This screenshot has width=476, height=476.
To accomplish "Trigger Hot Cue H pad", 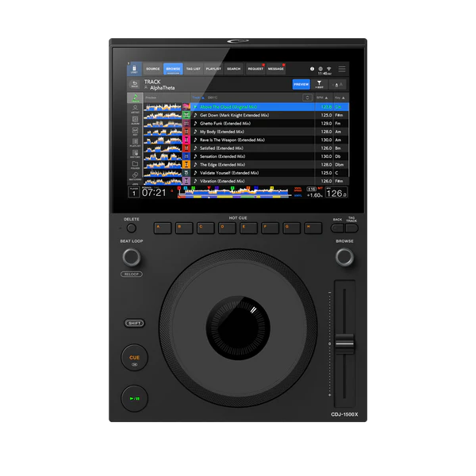I will tap(313, 228).
